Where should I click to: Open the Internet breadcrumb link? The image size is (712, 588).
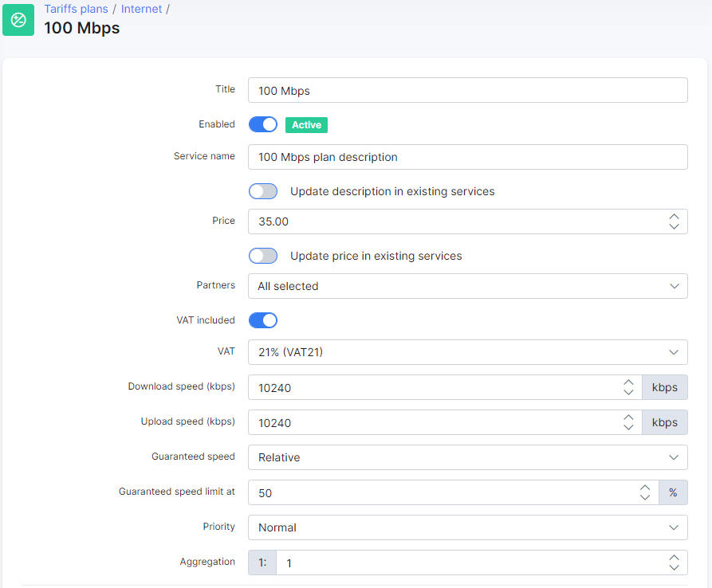(x=141, y=10)
